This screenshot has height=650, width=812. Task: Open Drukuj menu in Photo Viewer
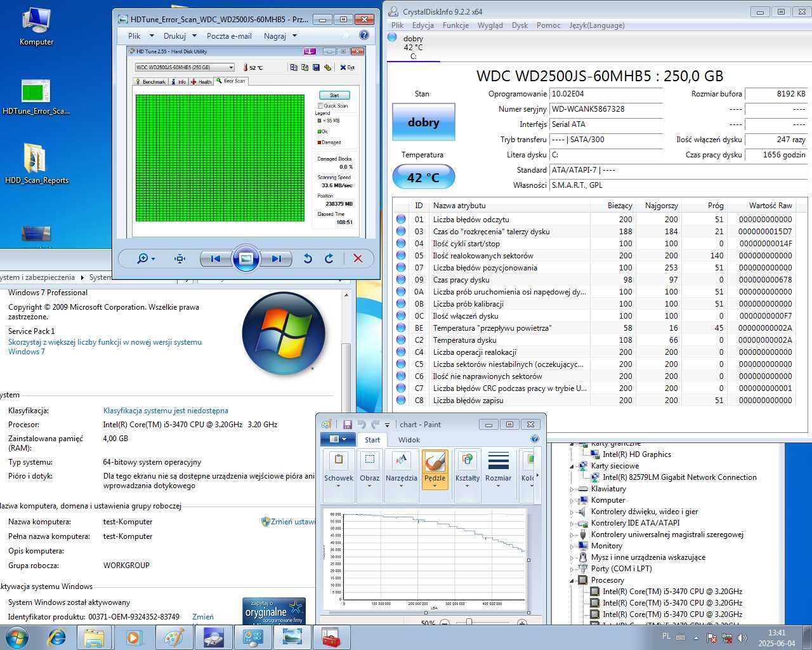coord(180,36)
